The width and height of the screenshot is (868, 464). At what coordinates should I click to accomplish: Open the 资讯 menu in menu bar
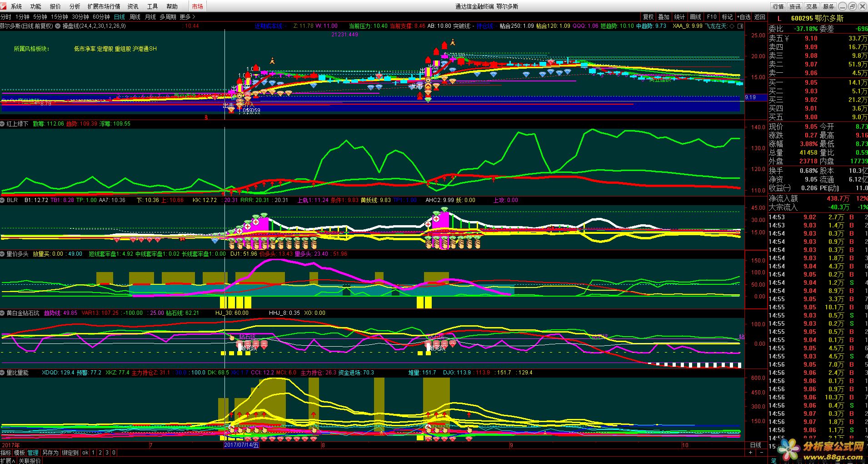(133, 6)
